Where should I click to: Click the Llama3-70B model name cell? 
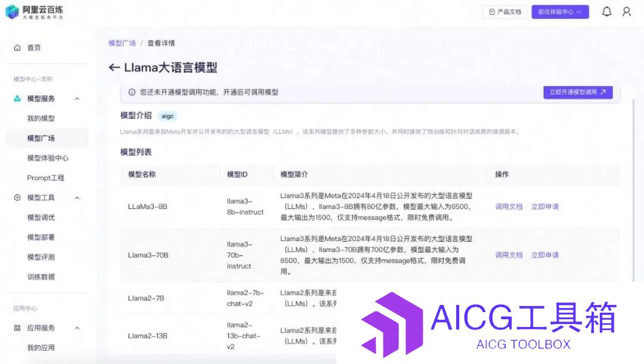[148, 255]
